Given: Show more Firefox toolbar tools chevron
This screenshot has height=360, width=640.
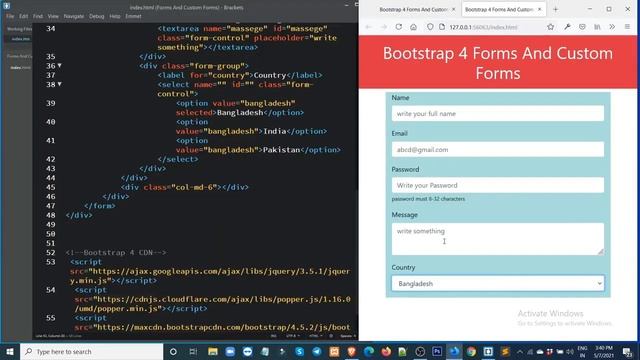Looking at the screenshot, I should (612, 27).
